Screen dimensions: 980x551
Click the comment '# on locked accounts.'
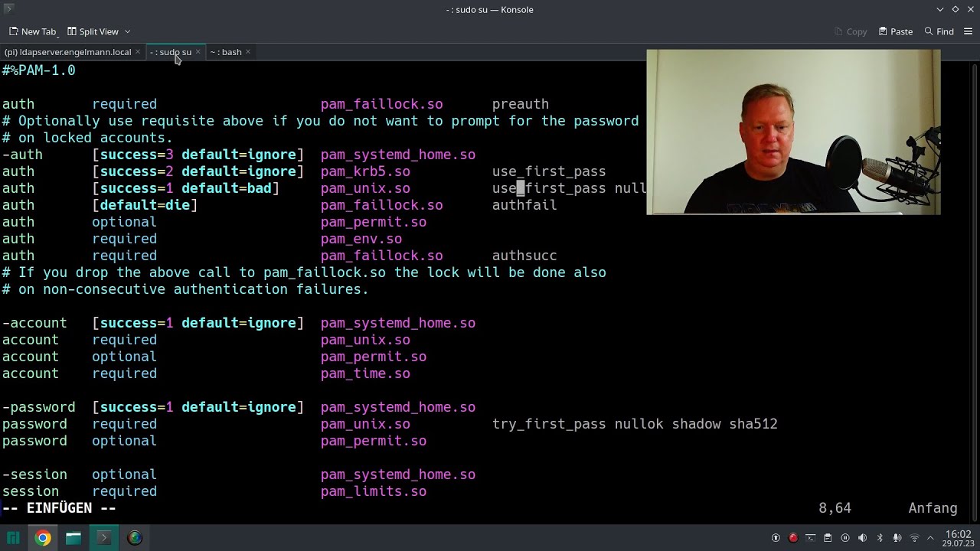pyautogui.click(x=87, y=138)
